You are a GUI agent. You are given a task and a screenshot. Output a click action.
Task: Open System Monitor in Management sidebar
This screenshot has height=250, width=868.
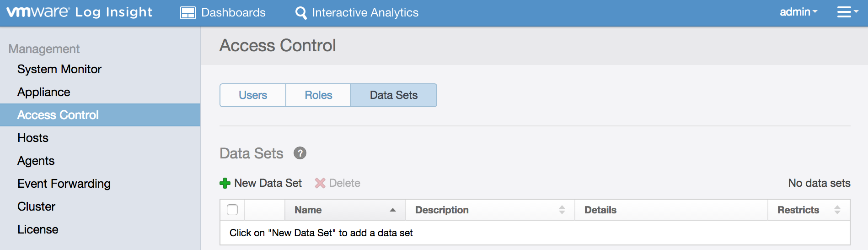59,69
